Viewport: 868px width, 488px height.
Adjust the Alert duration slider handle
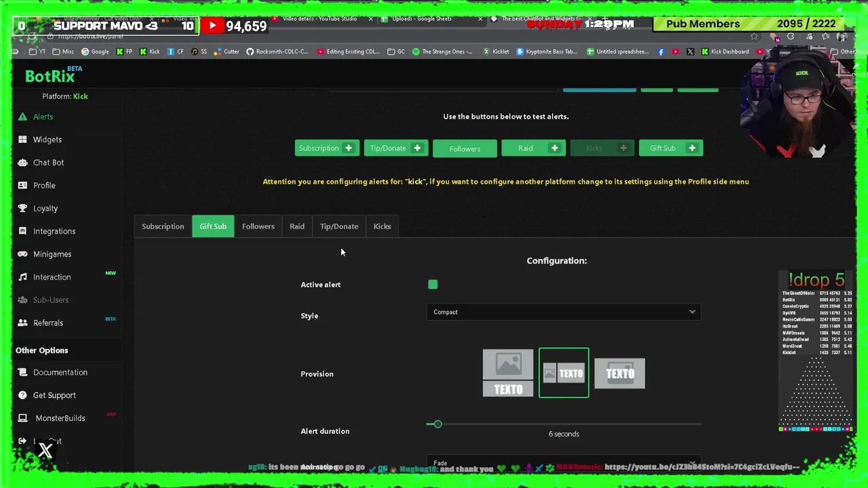click(437, 424)
